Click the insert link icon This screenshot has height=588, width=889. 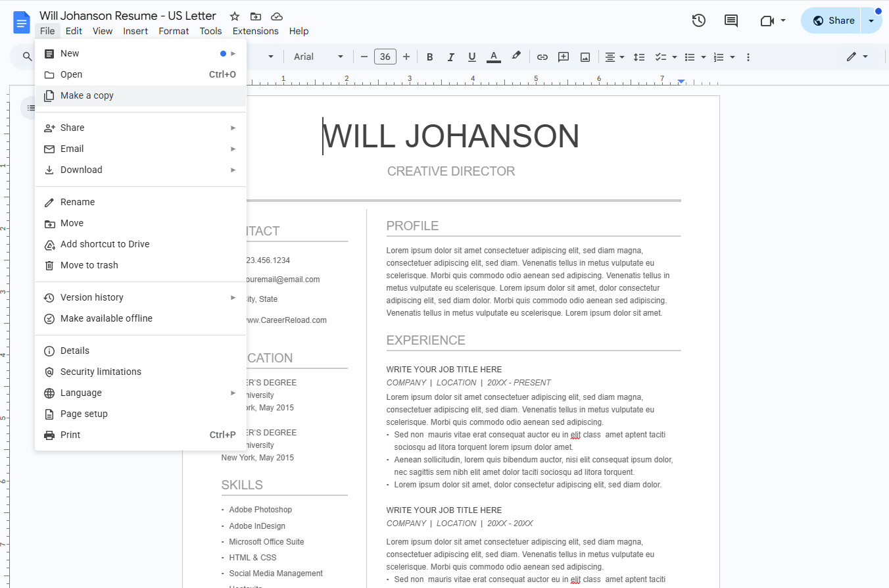pyautogui.click(x=542, y=57)
